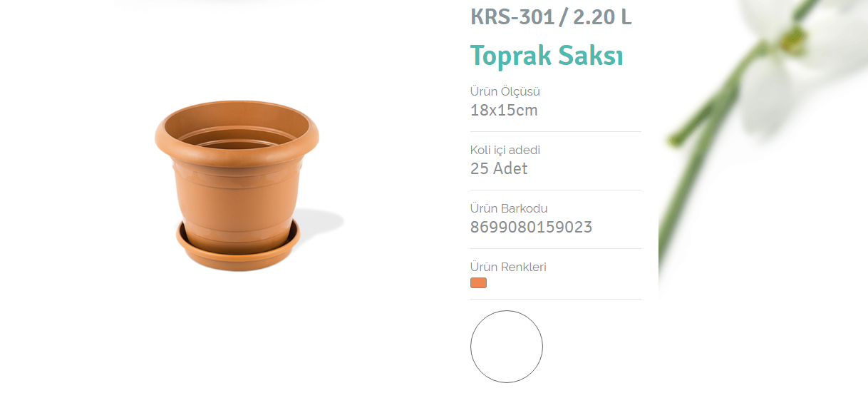
Task: Click the Ürün Barkodu label
Action: click(509, 208)
